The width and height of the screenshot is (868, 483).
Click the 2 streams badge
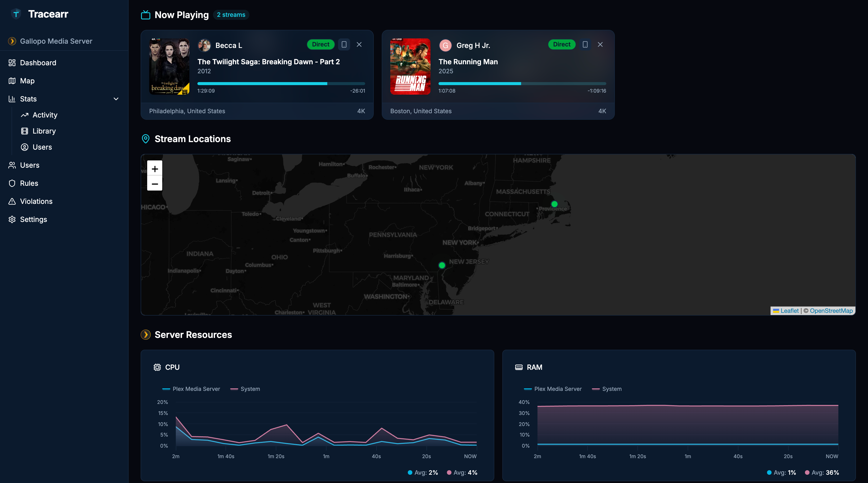click(x=231, y=15)
